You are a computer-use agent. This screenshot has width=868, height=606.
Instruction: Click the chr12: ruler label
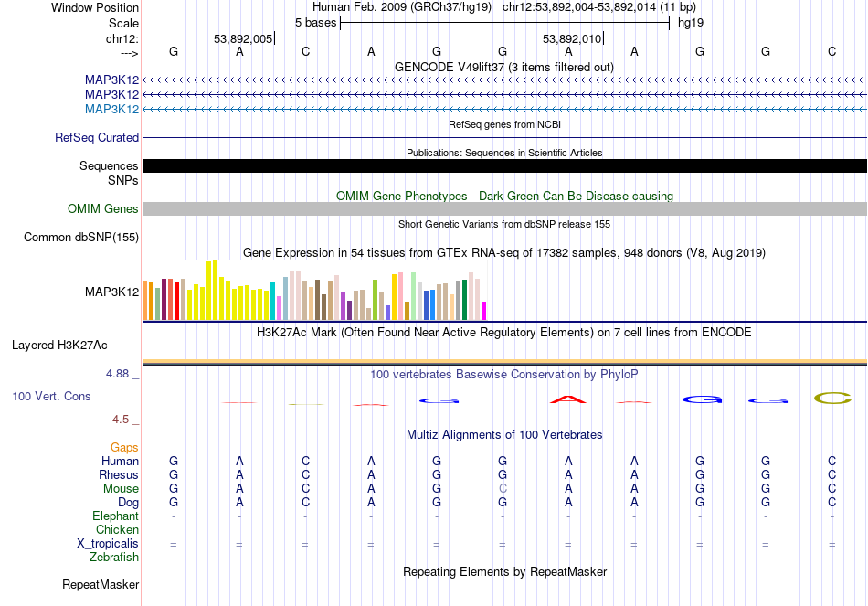point(122,38)
